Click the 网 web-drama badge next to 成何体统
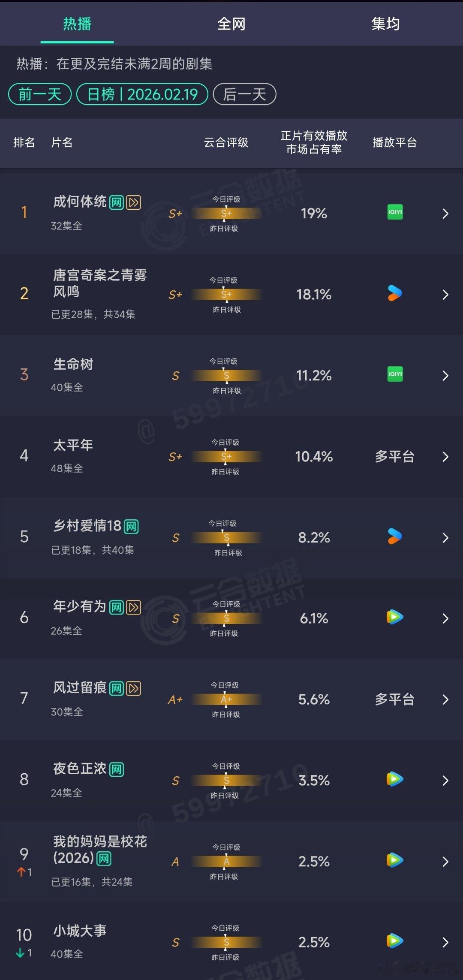This screenshot has width=463, height=980. pyautogui.click(x=115, y=202)
